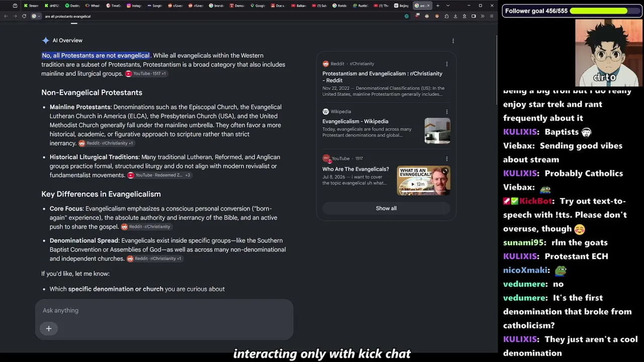Click the Reddit citation chip after 'share the gospel'
The height and width of the screenshot is (362, 644).
tap(146, 227)
